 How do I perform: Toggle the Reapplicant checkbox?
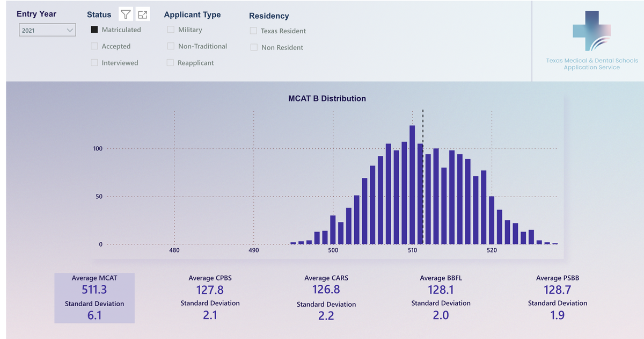click(x=170, y=63)
